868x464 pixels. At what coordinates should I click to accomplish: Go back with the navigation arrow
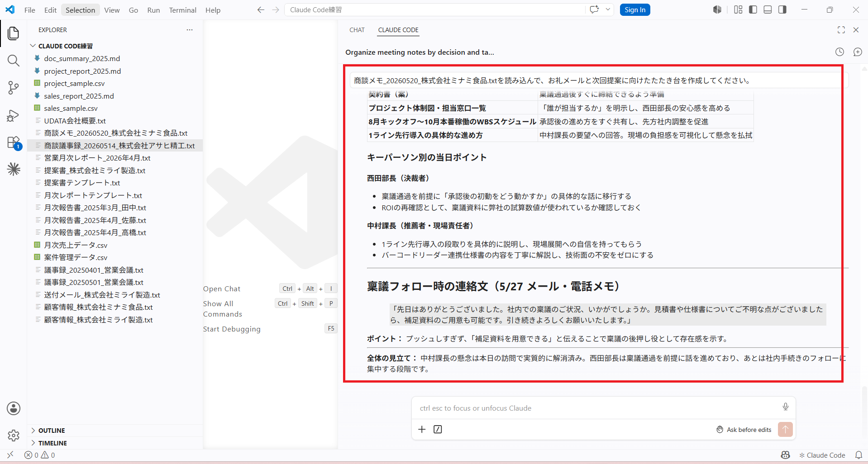tap(261, 10)
